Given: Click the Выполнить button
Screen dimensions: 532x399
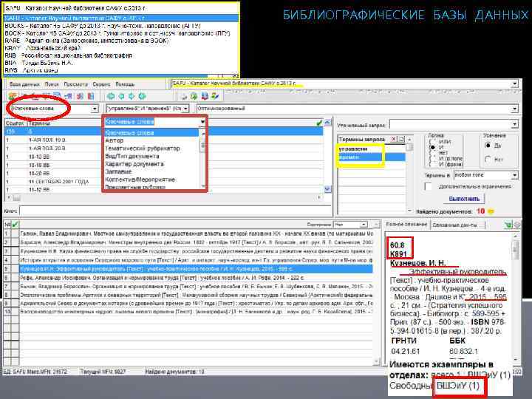Looking at the screenshot, I should (464, 199).
